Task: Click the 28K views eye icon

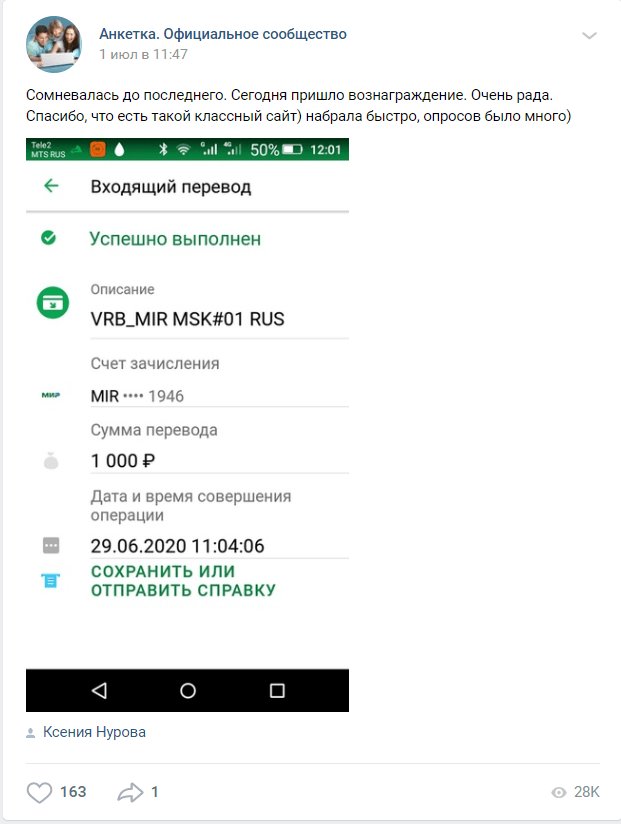Action: (559, 792)
